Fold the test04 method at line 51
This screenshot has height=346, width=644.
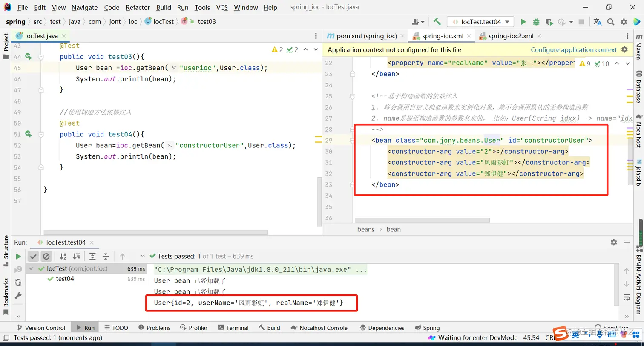point(41,134)
